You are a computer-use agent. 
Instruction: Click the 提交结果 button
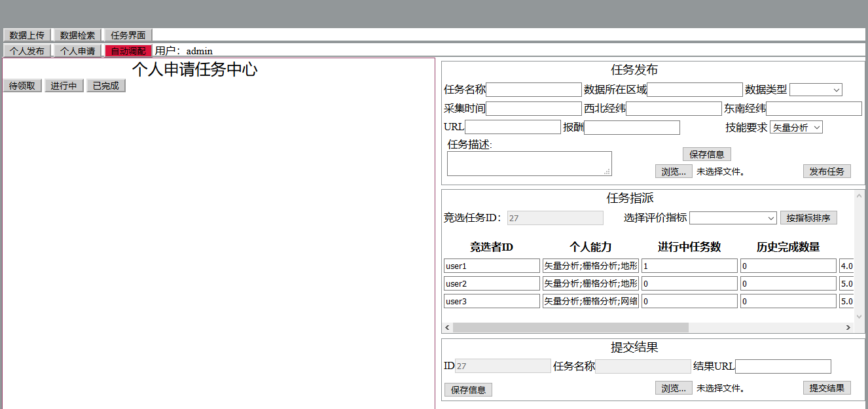click(827, 388)
